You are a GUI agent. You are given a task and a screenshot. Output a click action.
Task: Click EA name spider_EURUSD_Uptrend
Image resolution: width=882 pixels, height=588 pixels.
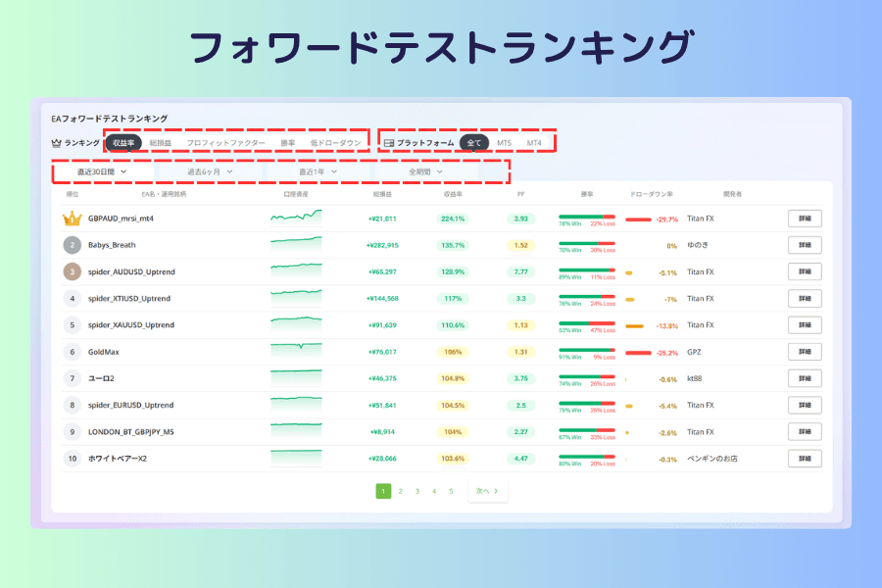point(130,405)
